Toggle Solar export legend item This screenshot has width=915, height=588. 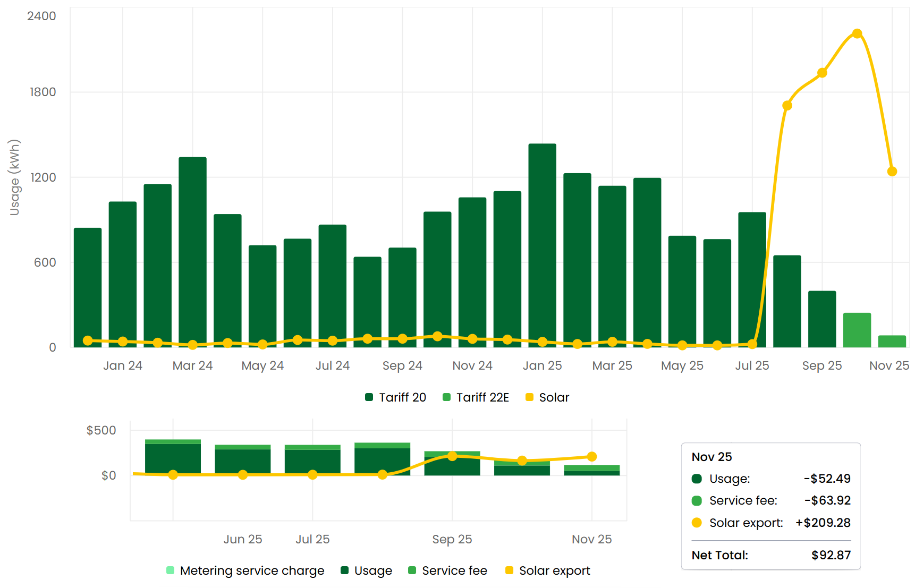548,570
